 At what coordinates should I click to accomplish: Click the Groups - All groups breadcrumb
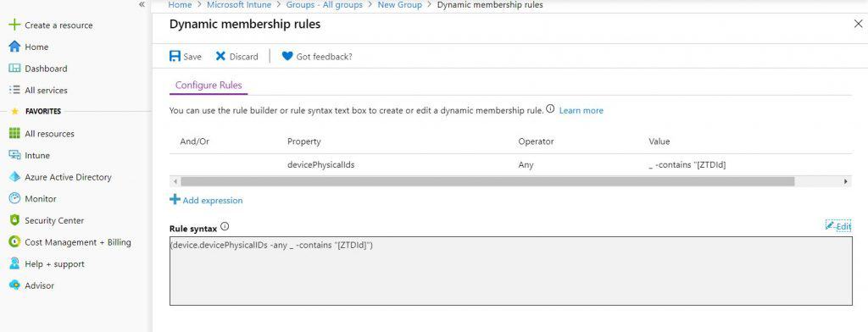pyautogui.click(x=325, y=5)
